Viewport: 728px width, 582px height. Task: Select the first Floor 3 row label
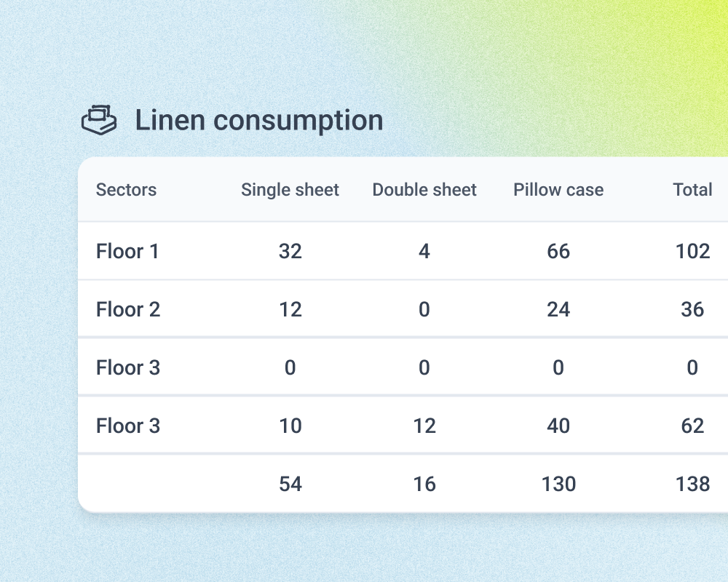point(128,367)
